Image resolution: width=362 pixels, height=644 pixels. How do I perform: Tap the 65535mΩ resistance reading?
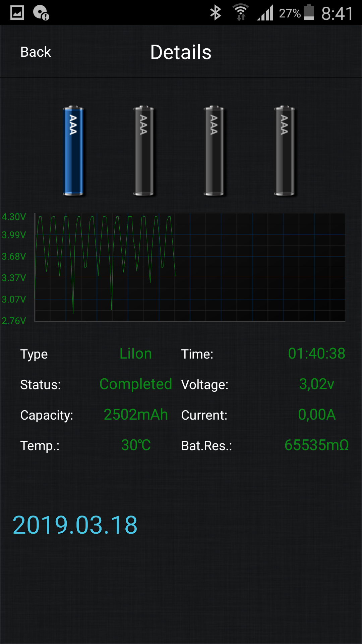click(x=317, y=445)
